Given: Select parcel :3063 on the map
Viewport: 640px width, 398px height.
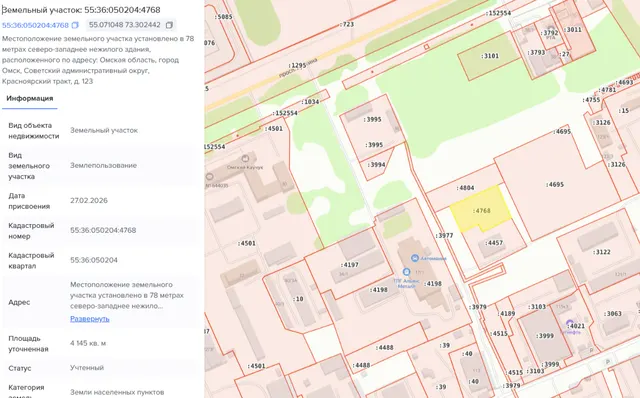Looking at the screenshot, I should coord(613,314).
